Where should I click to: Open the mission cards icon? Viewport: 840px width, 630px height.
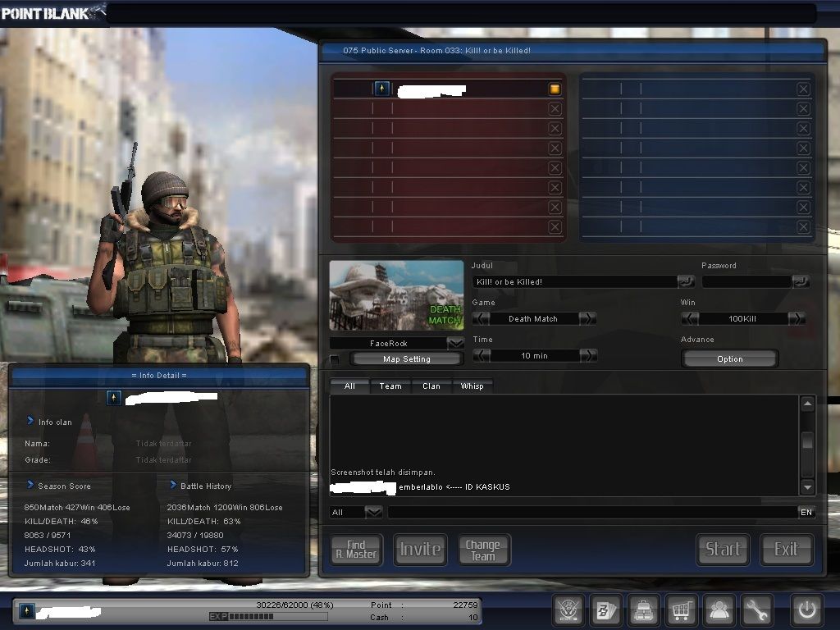point(606,610)
